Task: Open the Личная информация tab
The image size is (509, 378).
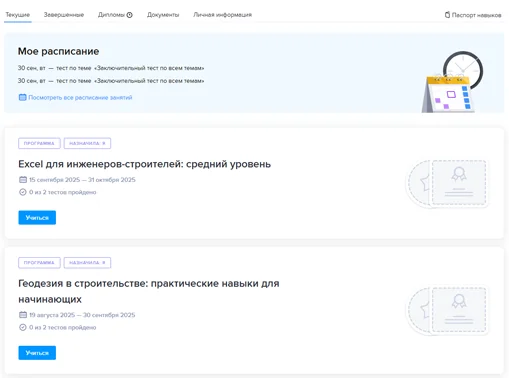Action: [223, 15]
